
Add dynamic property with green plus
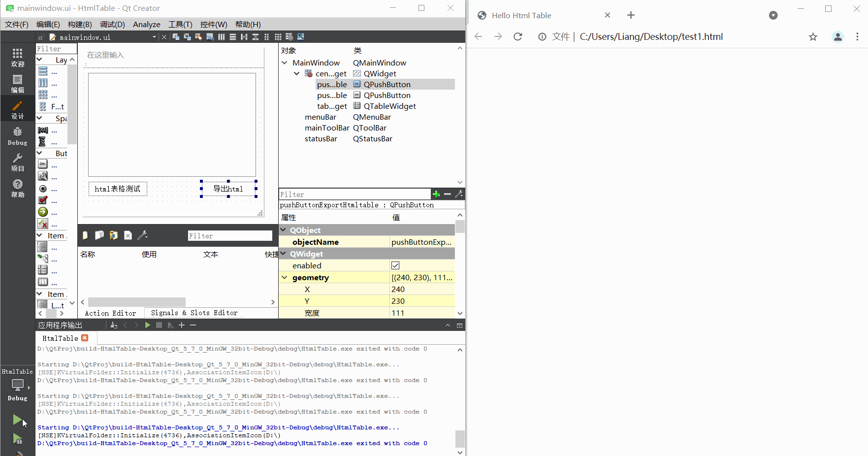point(436,194)
